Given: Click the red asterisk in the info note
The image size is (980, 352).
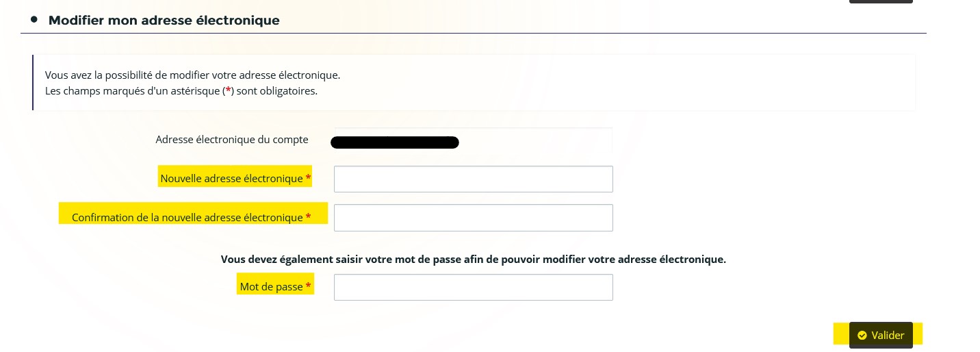Looking at the screenshot, I should point(228,90).
